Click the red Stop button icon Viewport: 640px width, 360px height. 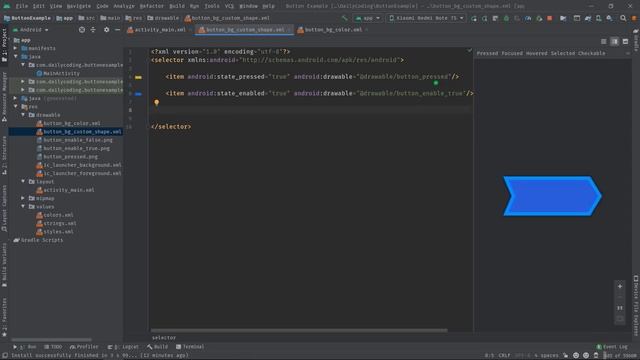coord(550,18)
